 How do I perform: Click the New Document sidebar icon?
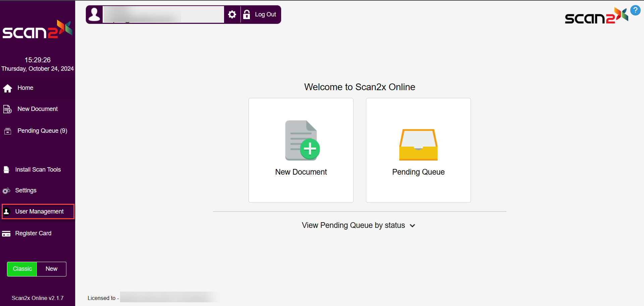pyautogui.click(x=7, y=109)
